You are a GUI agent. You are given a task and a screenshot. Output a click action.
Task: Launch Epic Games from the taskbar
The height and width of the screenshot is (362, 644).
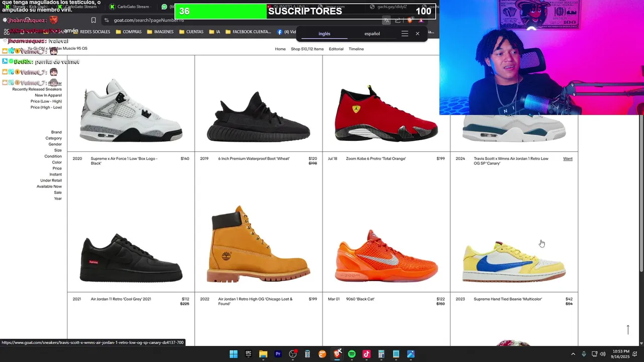(x=248, y=354)
